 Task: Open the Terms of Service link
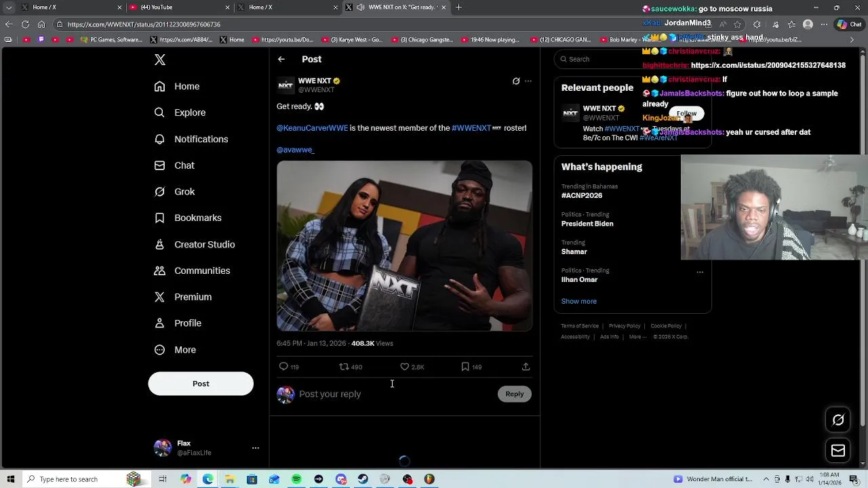[580, 326]
